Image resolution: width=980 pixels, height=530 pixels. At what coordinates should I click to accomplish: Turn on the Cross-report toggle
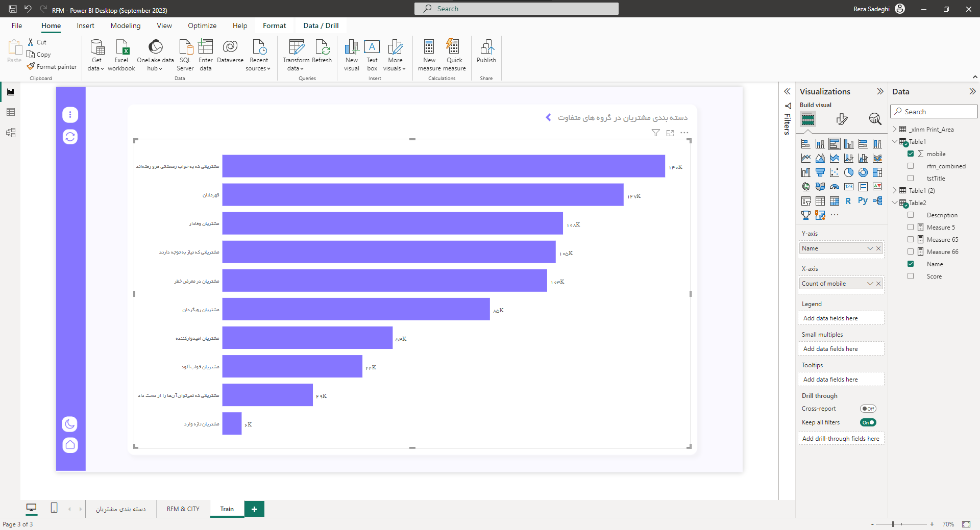click(x=868, y=409)
